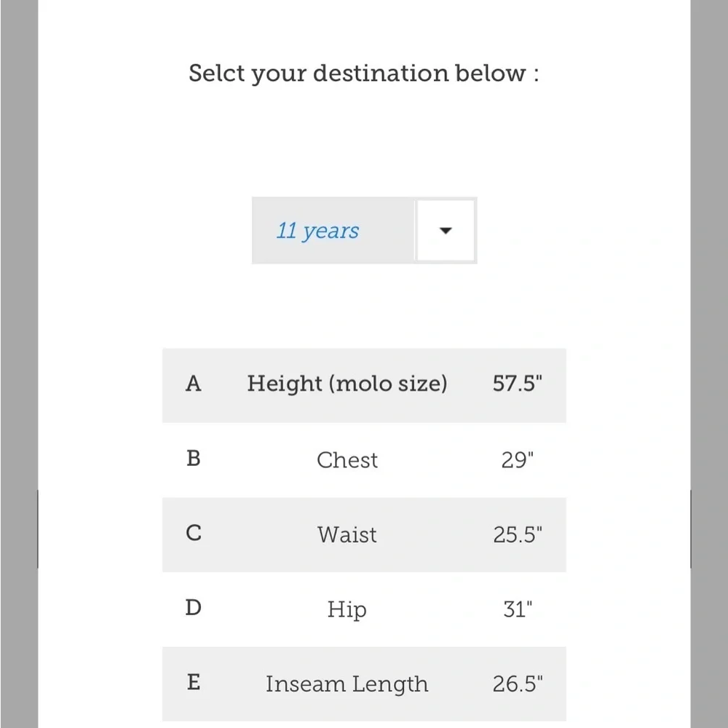Select the 11 years size field
The image size is (728, 728).
coord(365,231)
